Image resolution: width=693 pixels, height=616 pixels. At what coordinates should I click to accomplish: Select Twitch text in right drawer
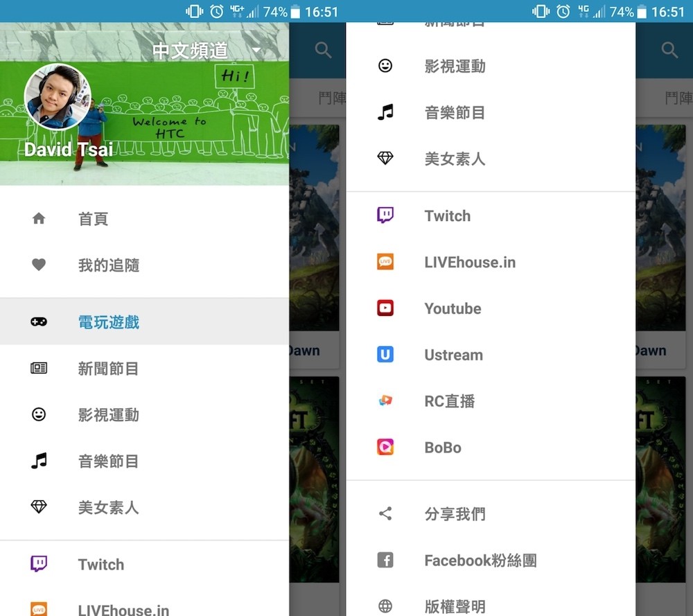click(x=448, y=216)
